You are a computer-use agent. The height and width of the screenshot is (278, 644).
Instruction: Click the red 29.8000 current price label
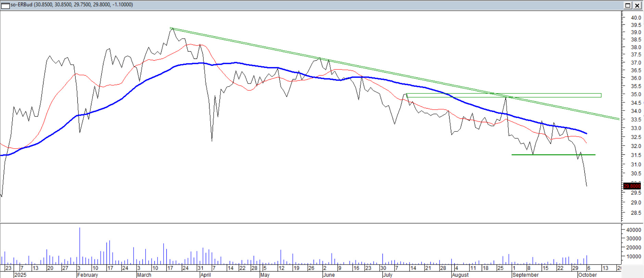[632, 186]
